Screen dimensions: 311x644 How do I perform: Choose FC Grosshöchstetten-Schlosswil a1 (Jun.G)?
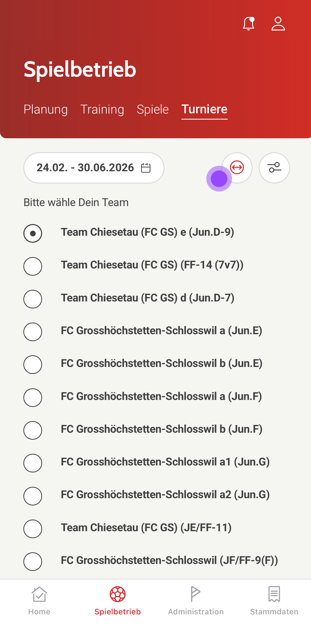[33, 463]
